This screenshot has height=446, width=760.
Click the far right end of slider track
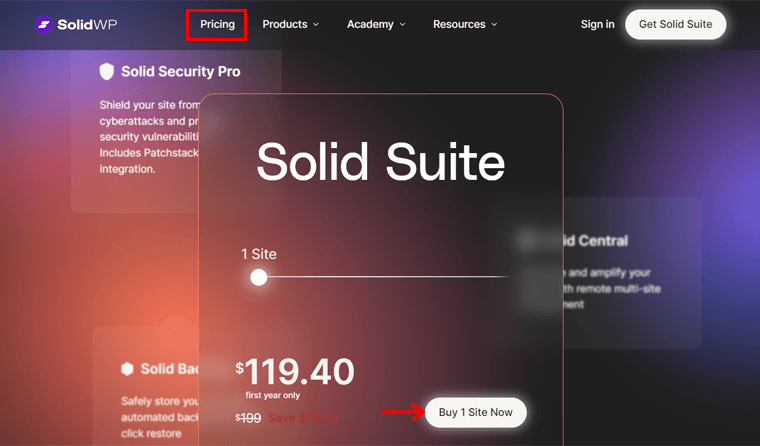507,277
